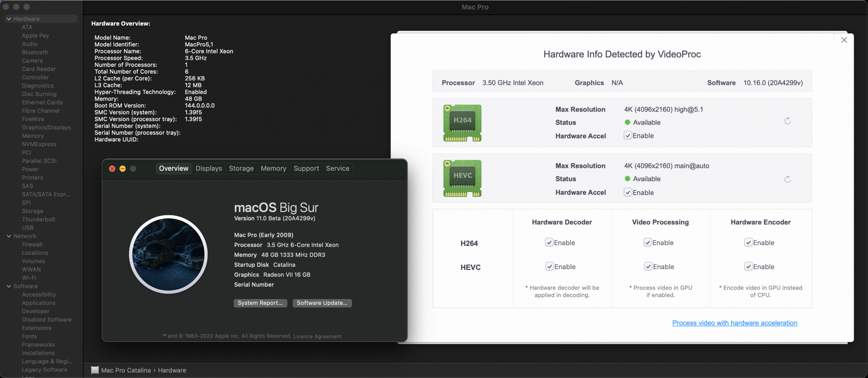Toggle H264 Hardware Decoder Enable checkbox
This screenshot has width=868, height=378.
pos(549,243)
